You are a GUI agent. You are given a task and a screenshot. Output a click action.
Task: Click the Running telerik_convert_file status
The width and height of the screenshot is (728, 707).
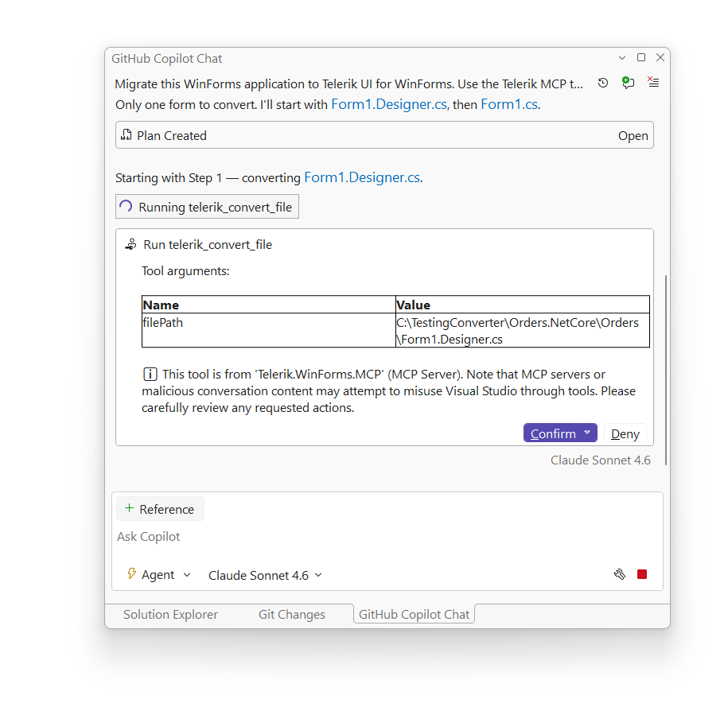pyautogui.click(x=207, y=207)
